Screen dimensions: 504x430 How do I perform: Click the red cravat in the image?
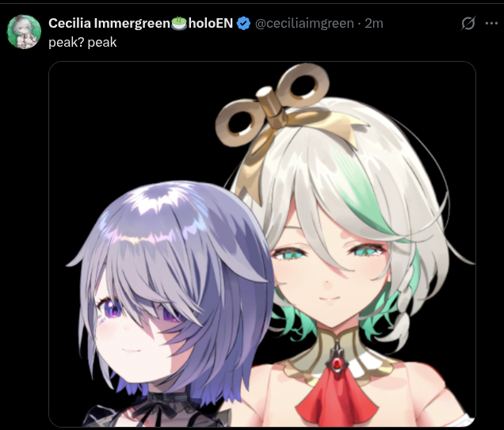click(337, 400)
